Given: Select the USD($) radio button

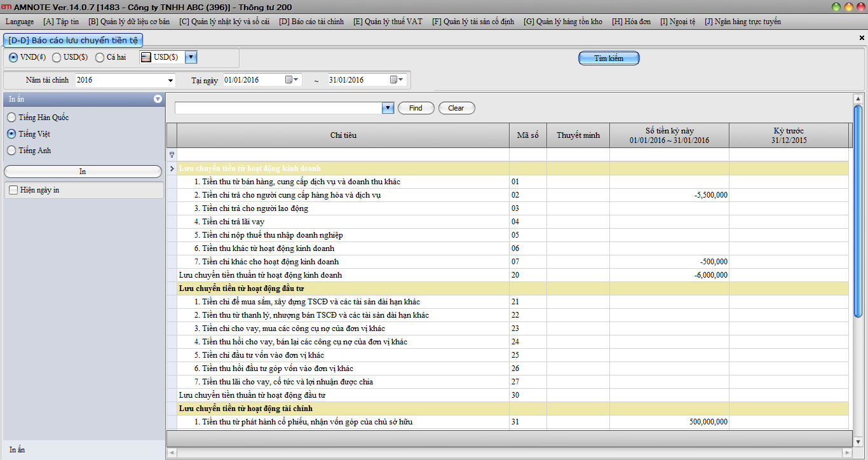Looking at the screenshot, I should click(x=57, y=57).
